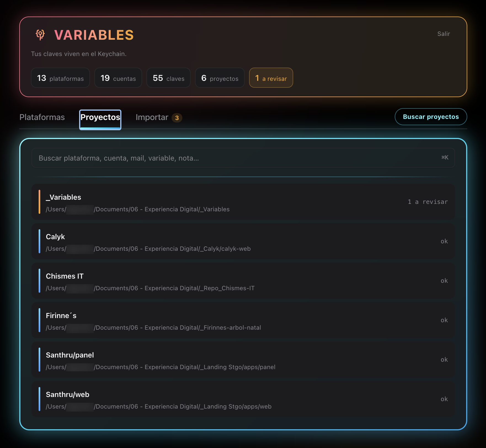This screenshot has width=486, height=448.
Task: Click the ok status of Firinne´s
Action: [444, 320]
